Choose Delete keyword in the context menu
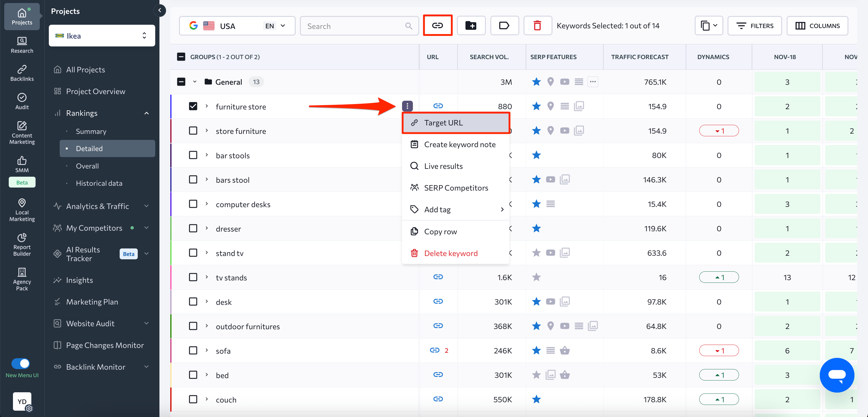This screenshot has height=417, width=868. click(451, 253)
